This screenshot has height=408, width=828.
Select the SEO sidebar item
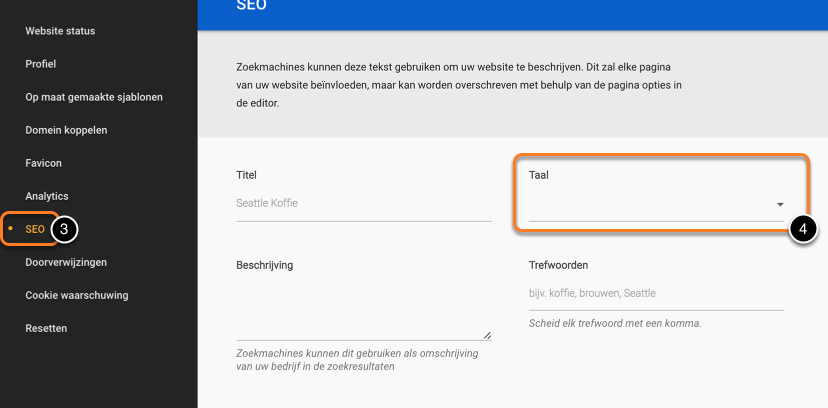(35, 229)
